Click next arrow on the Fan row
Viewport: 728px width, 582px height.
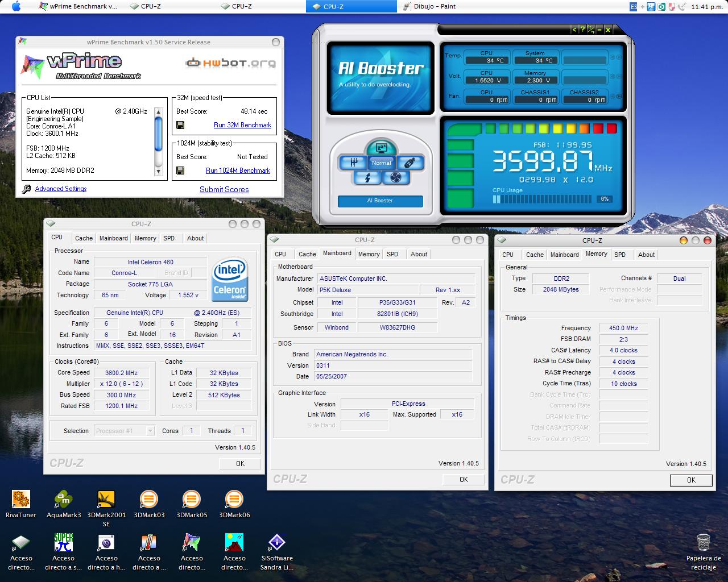(x=618, y=96)
